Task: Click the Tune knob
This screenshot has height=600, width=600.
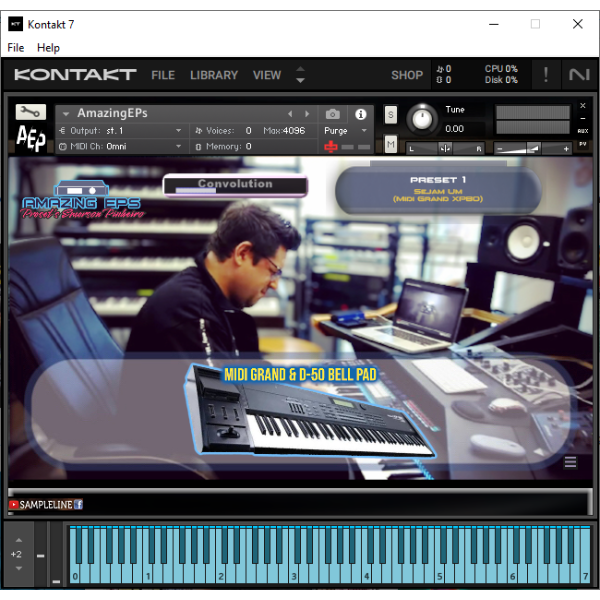Action: coord(422,119)
